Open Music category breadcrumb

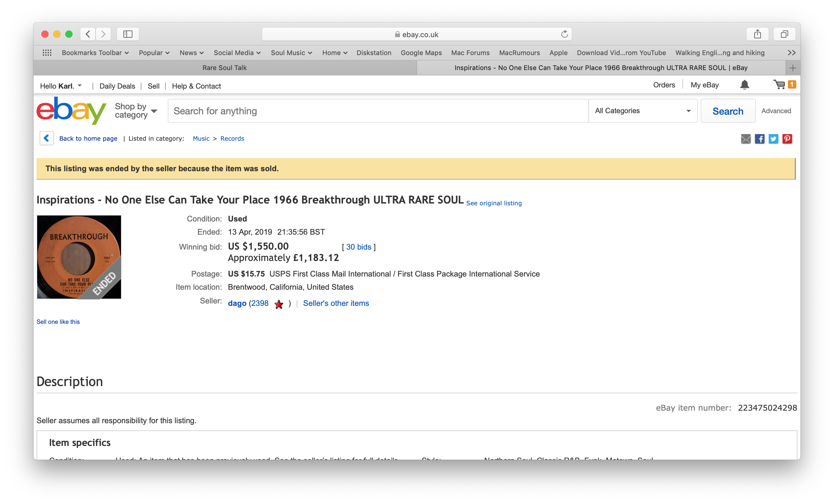pos(201,138)
